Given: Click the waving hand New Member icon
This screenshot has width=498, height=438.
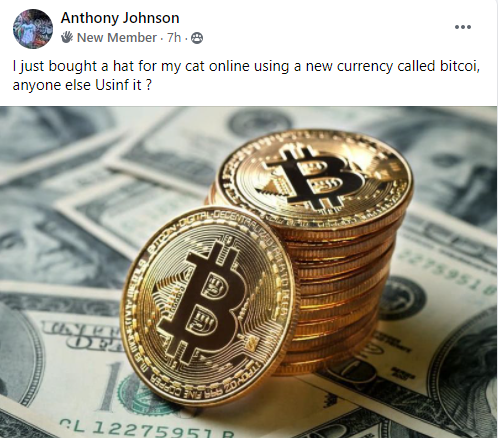Looking at the screenshot, I should click(67, 38).
